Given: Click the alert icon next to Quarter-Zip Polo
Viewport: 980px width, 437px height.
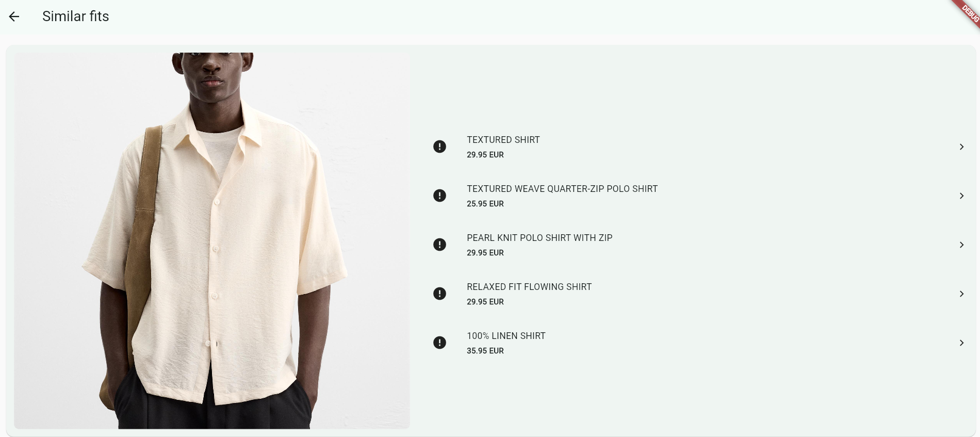Looking at the screenshot, I should (x=439, y=196).
